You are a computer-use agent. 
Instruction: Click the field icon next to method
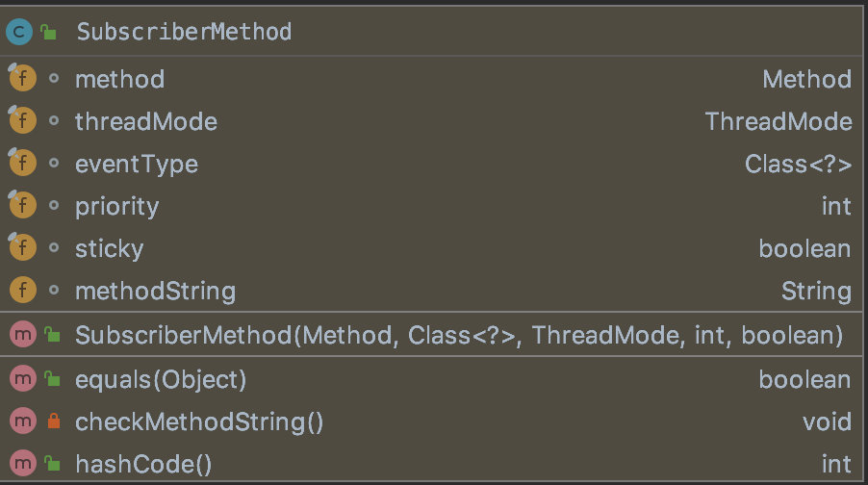pos(21,79)
